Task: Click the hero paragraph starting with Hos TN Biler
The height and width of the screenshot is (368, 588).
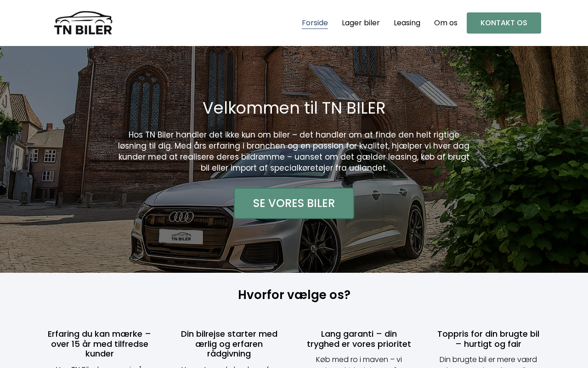Action: click(294, 151)
